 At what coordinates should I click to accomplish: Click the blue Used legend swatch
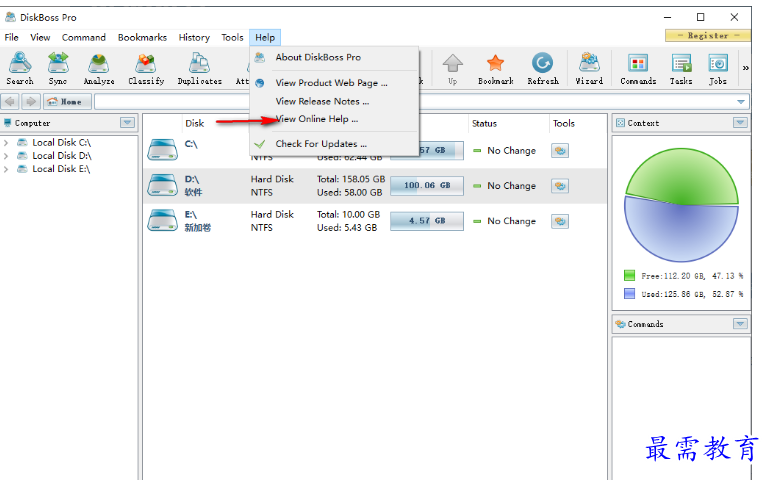pos(630,294)
